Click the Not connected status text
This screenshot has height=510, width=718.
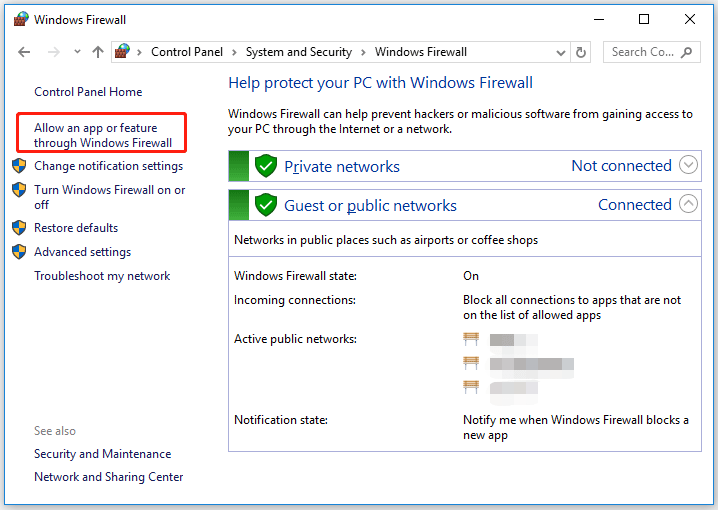[621, 166]
